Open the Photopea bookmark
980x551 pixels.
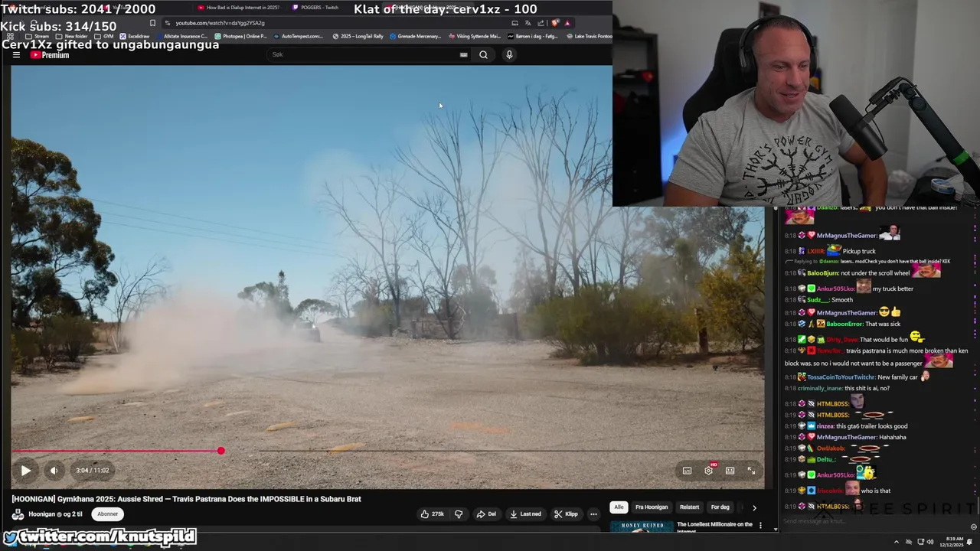240,36
